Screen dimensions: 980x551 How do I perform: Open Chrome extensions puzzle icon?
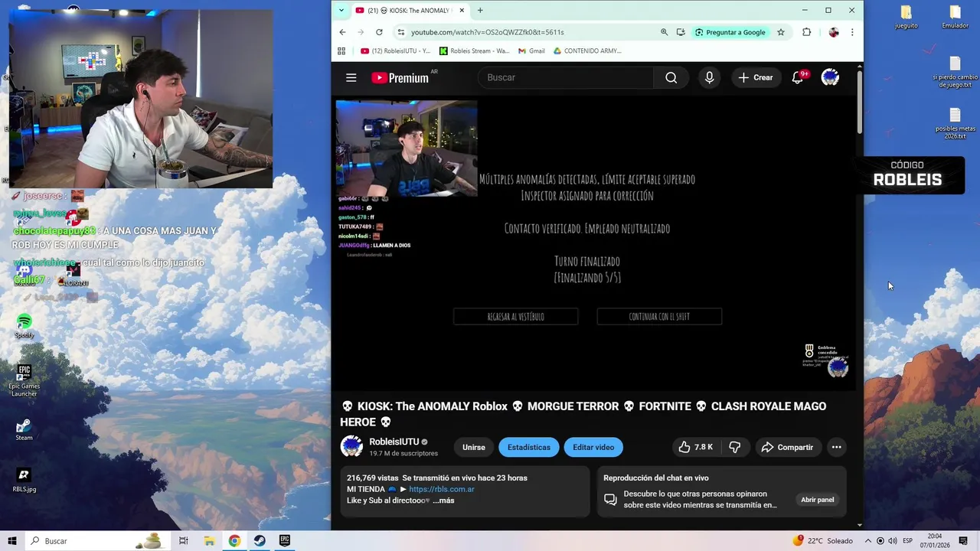tap(806, 32)
